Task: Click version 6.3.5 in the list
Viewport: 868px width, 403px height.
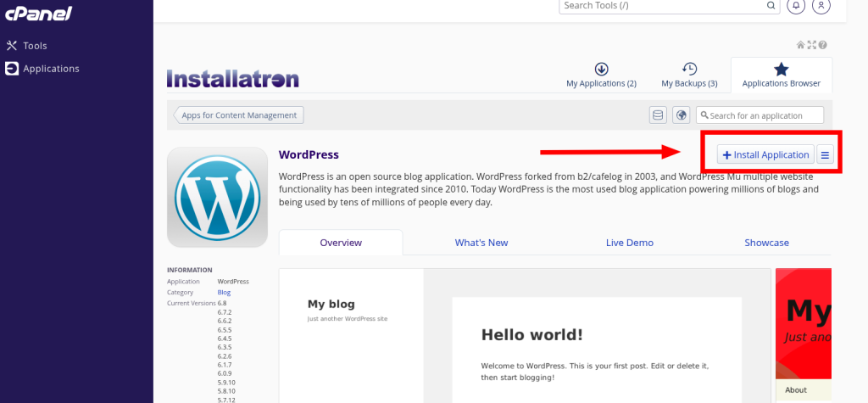Action: [224, 347]
